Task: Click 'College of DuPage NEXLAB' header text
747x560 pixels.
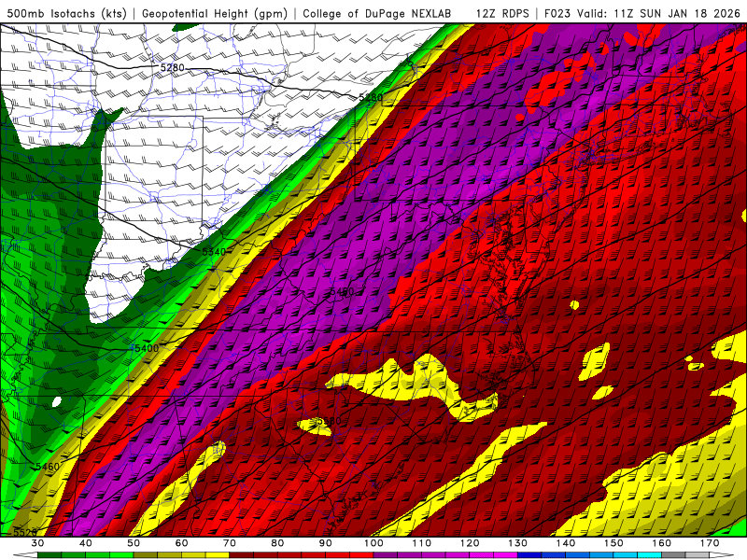Action: pos(377,14)
